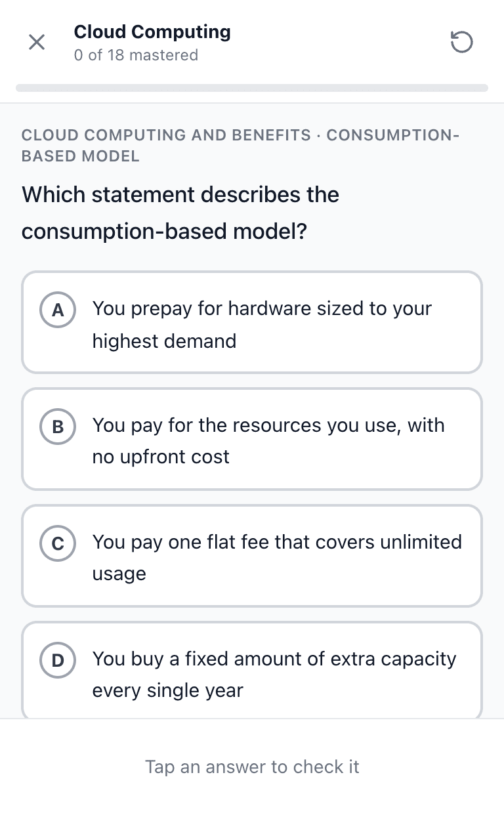Tap the 'Tap an answer to check it' hint
This screenshot has height=840, width=504.
tap(252, 766)
